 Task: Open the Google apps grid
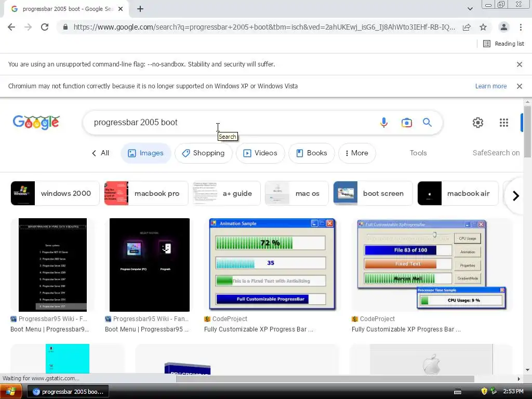tap(504, 123)
